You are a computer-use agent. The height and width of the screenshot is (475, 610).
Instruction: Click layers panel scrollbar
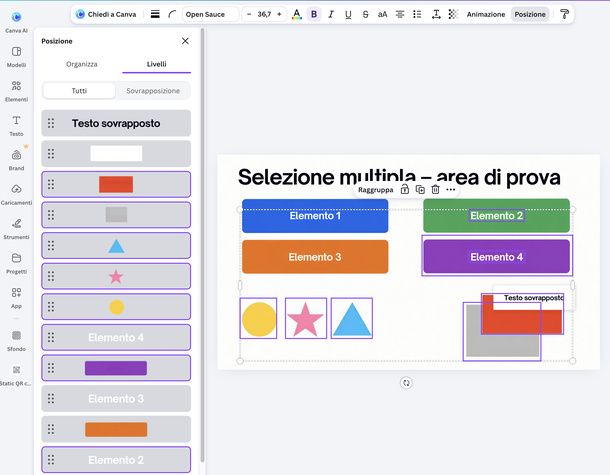coord(202,245)
